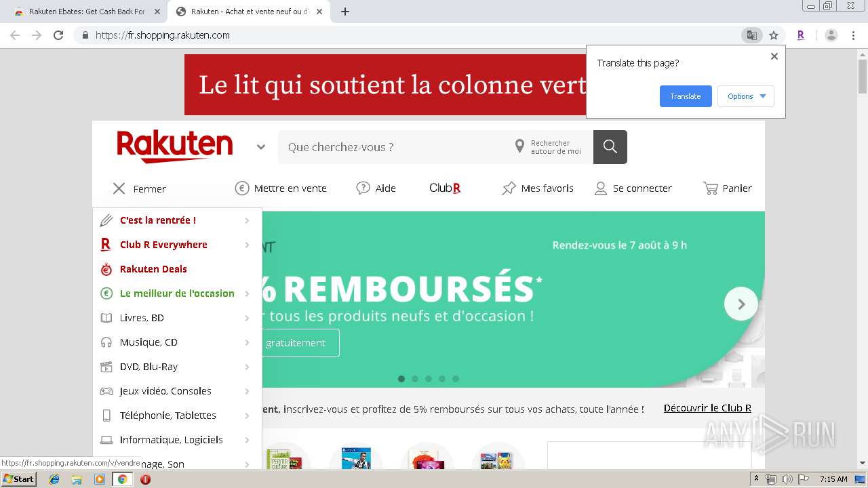Click the search field Que cherchez-vous ?
868x488 pixels.
[393, 147]
